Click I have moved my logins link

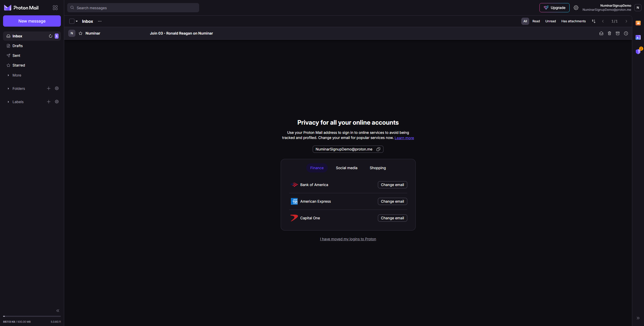348,239
